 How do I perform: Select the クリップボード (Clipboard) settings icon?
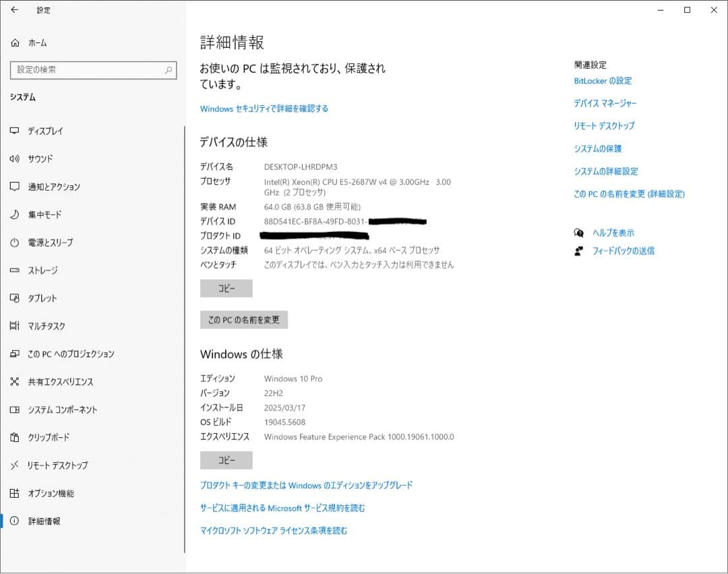(16, 437)
